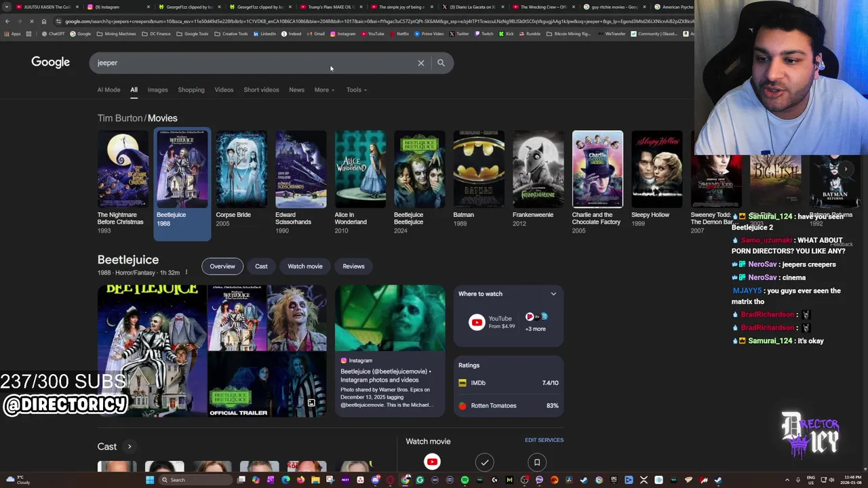Click the Windows taskbar search box

coord(195,480)
